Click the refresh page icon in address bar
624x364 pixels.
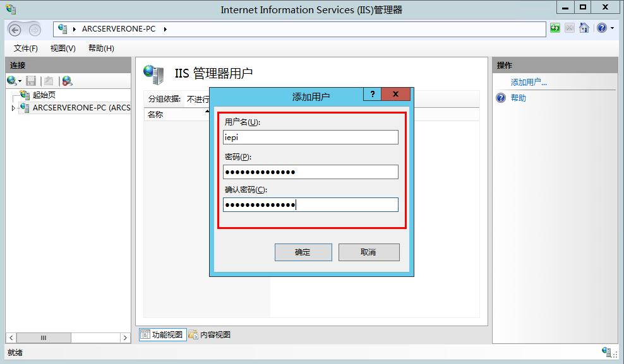click(x=555, y=28)
